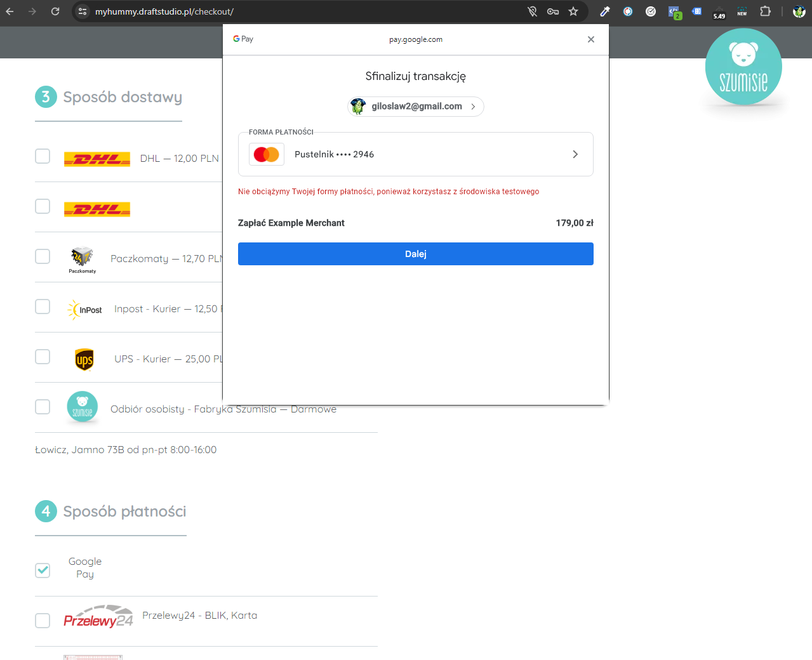812x660 pixels.
Task: View site information icon beside URL
Action: pyautogui.click(x=83, y=11)
